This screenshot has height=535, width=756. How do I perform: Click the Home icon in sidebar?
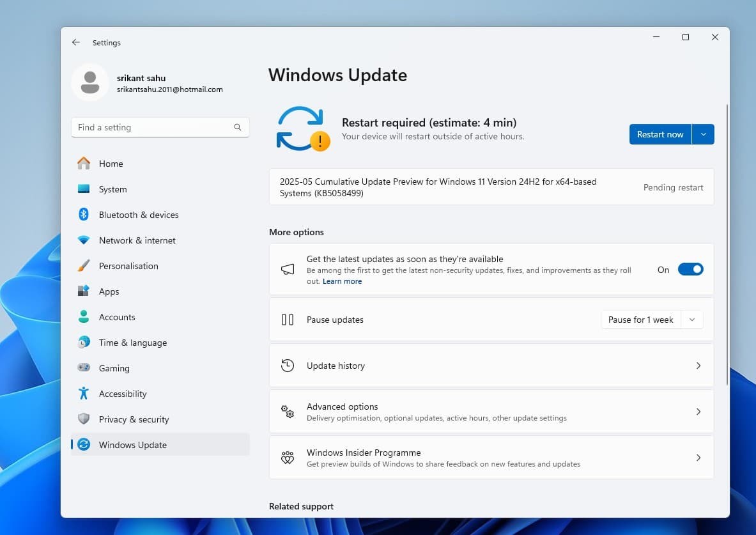coord(84,164)
